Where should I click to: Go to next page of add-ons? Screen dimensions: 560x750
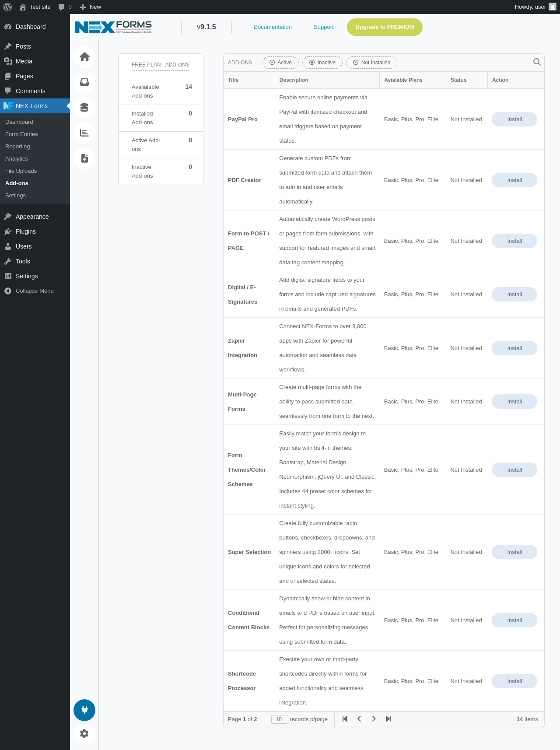pos(374,719)
